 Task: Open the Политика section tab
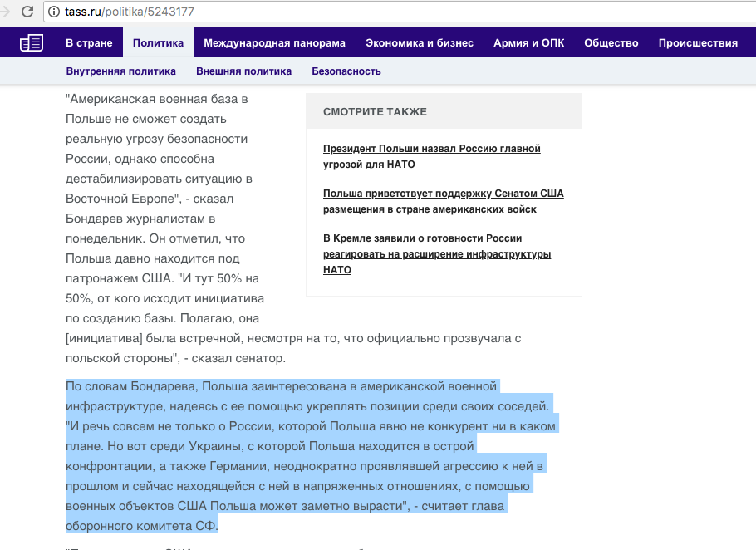click(157, 42)
